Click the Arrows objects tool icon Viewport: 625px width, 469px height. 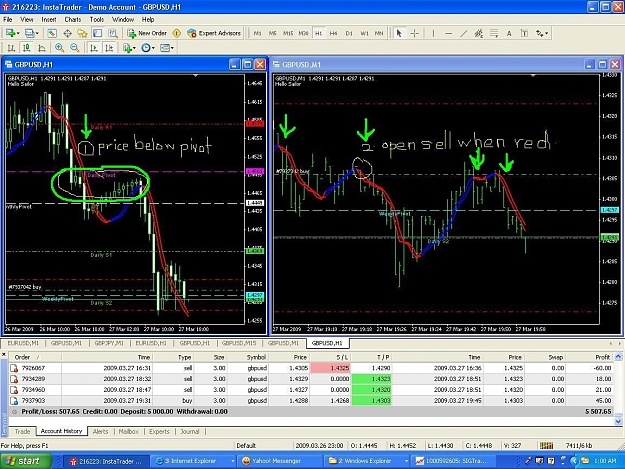540,33
